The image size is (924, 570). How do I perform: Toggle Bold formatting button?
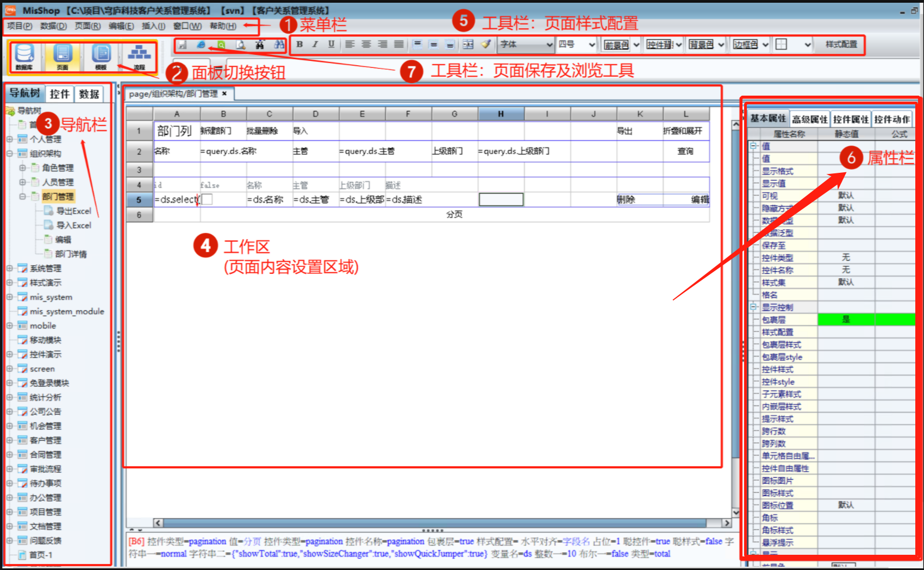click(299, 45)
